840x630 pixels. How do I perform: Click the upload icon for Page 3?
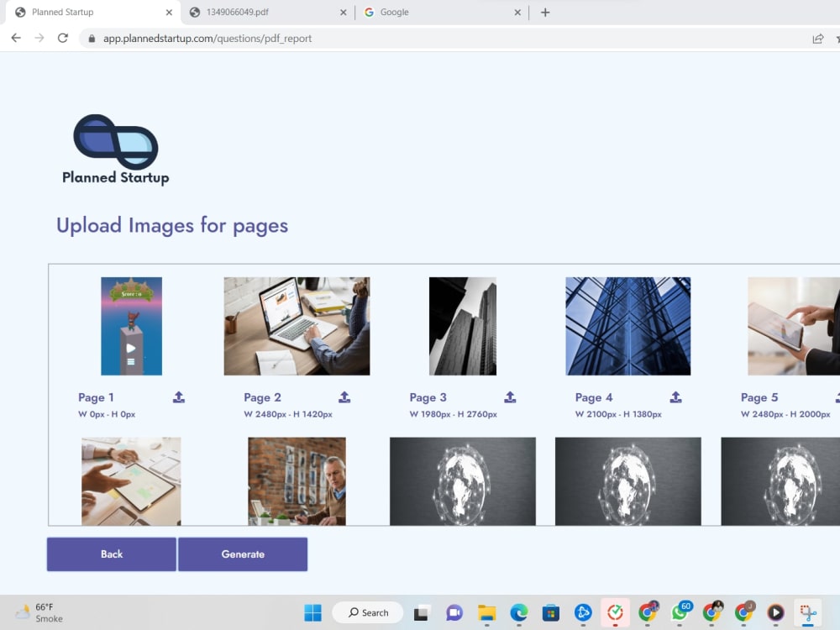[510, 397]
